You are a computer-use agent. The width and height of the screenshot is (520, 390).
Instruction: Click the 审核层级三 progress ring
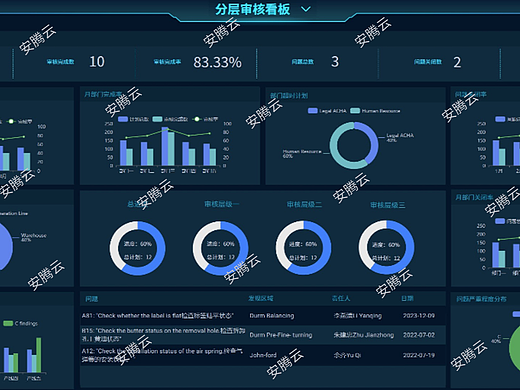(387, 247)
